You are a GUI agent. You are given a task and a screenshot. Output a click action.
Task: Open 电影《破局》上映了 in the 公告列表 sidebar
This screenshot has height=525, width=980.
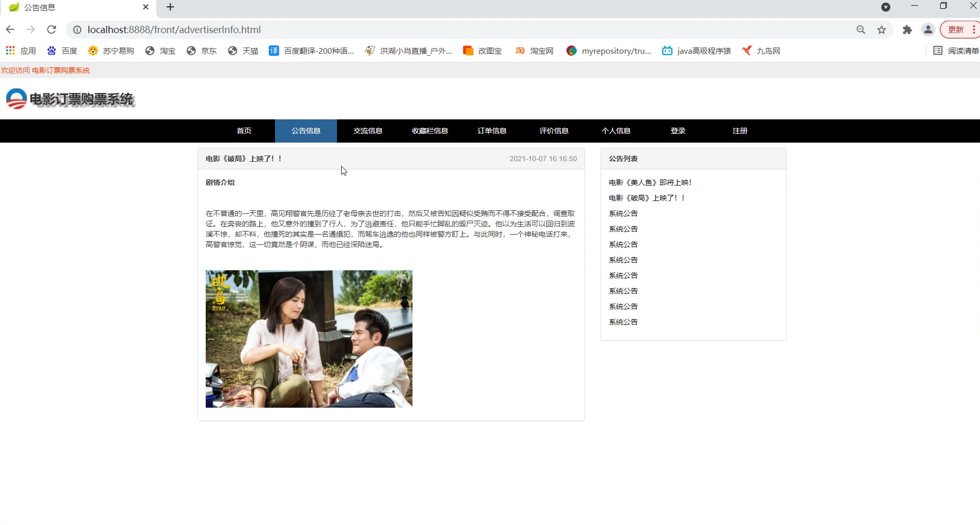647,198
